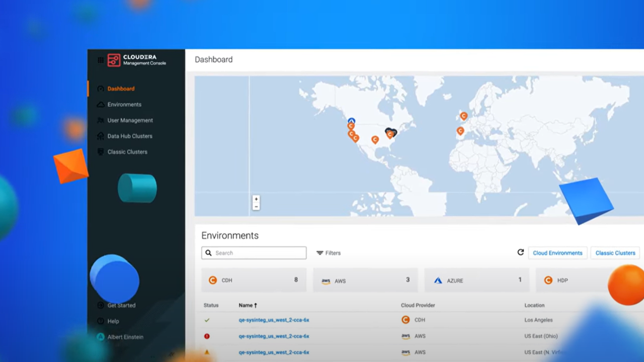This screenshot has height=362, width=644.
Task: Click the magnifier icon in Search box
Action: click(209, 253)
